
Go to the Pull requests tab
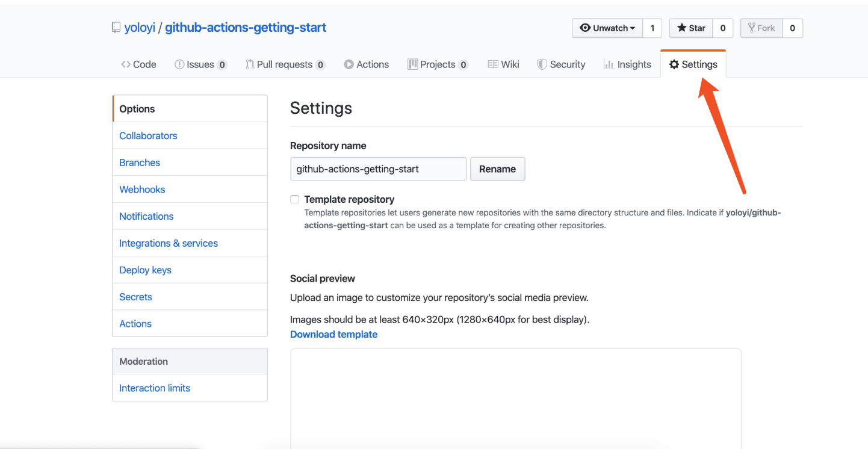pyautogui.click(x=285, y=64)
